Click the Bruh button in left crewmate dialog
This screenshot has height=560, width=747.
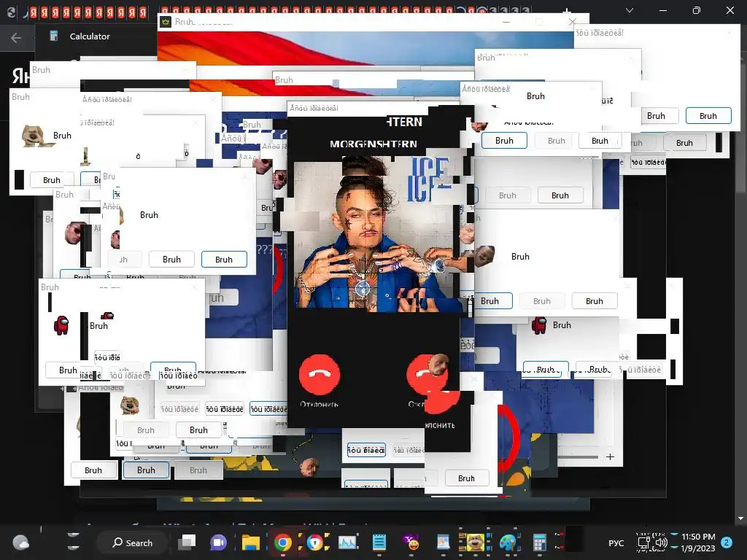click(68, 370)
